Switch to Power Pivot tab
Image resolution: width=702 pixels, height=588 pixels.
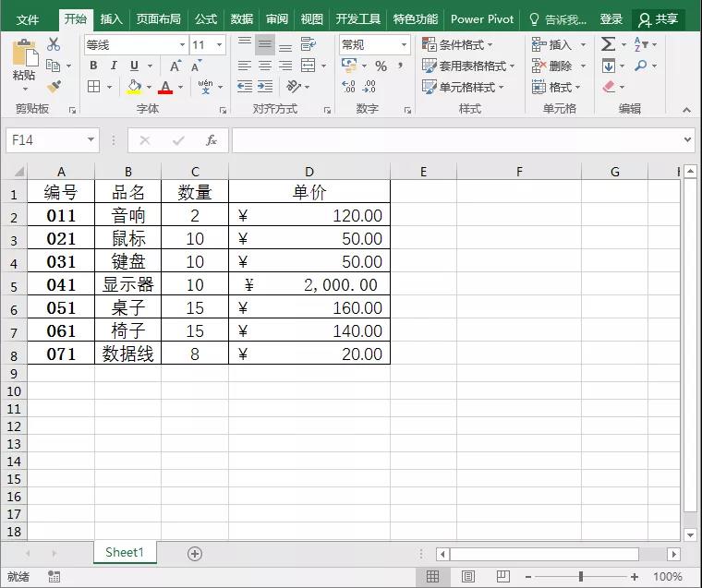tap(482, 19)
